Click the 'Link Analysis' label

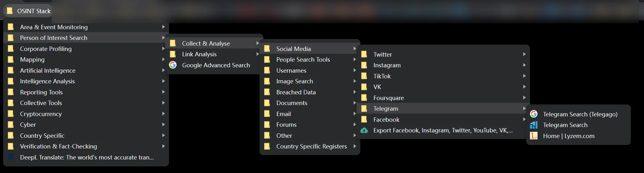(x=199, y=54)
